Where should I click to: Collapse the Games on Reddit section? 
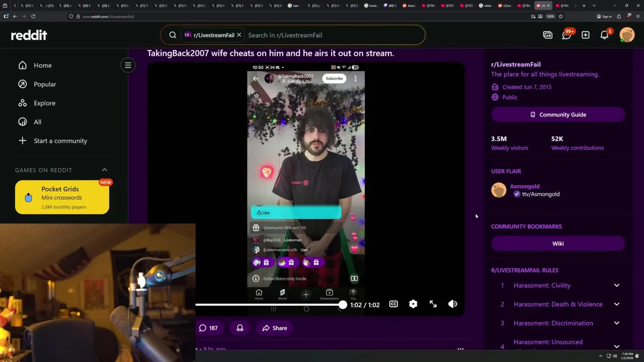pos(104,170)
